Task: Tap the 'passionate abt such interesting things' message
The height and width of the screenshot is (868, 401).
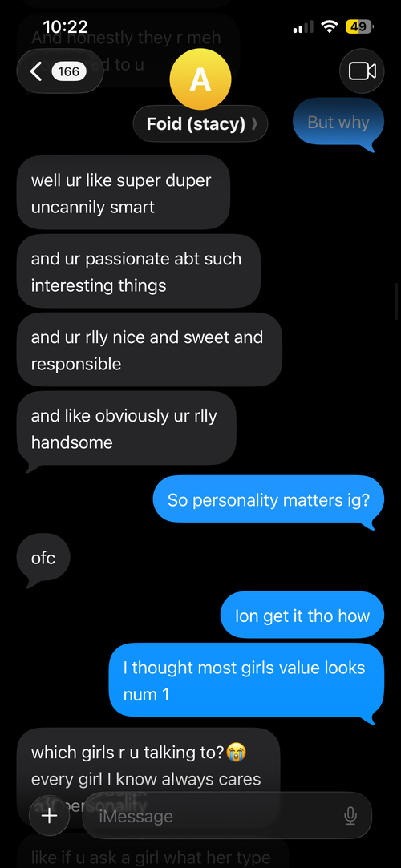Action: tap(139, 271)
